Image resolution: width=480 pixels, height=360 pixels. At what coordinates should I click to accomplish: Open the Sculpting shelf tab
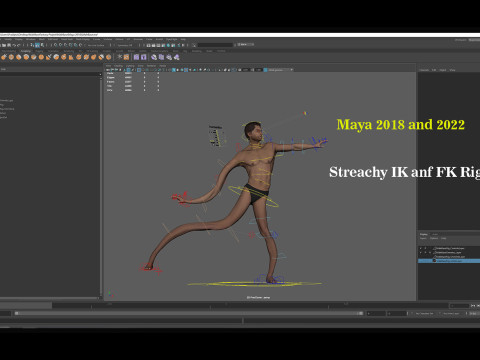(26, 51)
